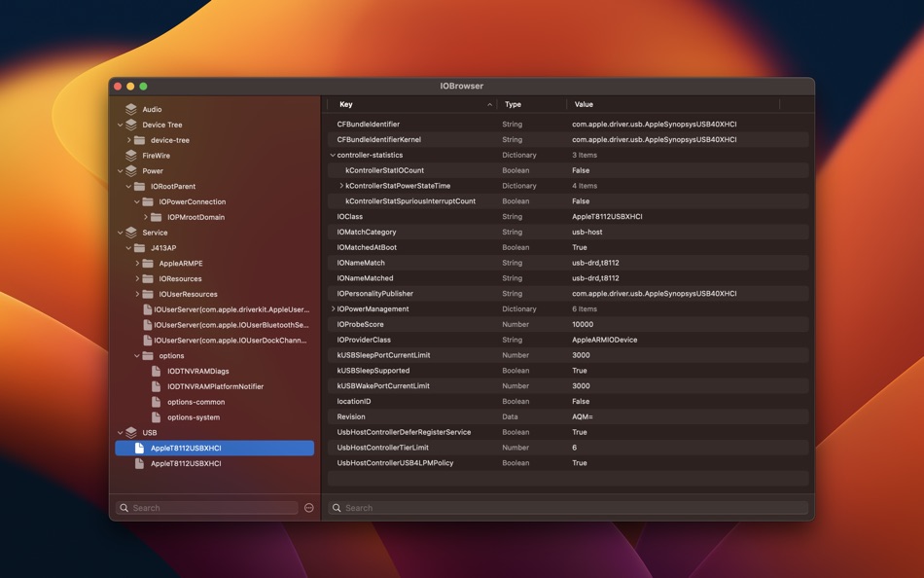
Task: Click the Service plane stack icon
Action: click(131, 233)
